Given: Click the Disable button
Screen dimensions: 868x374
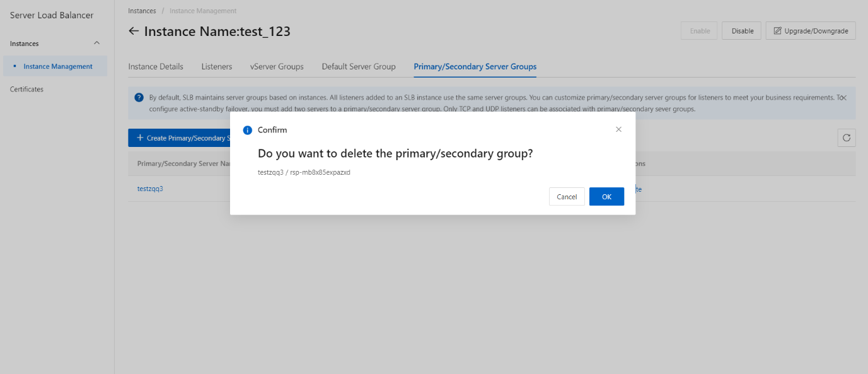Looking at the screenshot, I should (x=742, y=31).
